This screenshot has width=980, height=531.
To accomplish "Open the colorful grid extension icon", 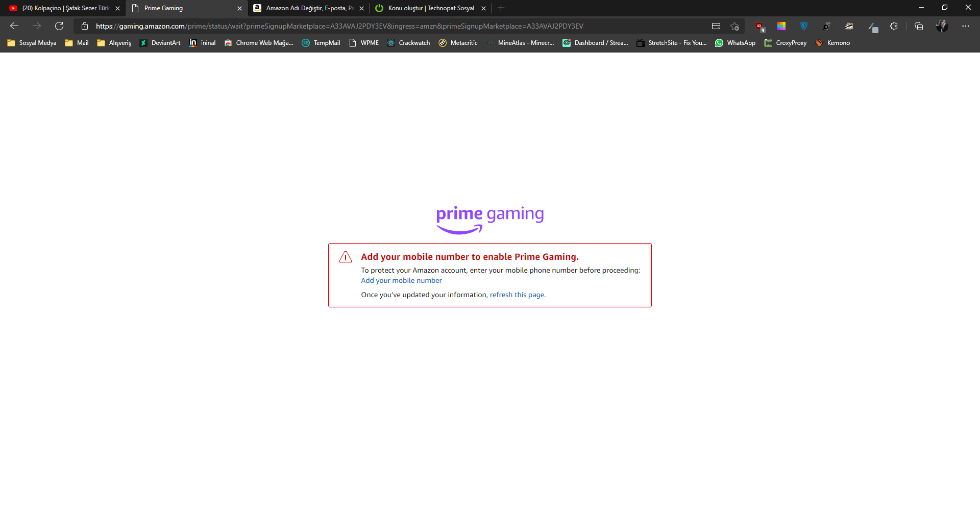I will (781, 26).
